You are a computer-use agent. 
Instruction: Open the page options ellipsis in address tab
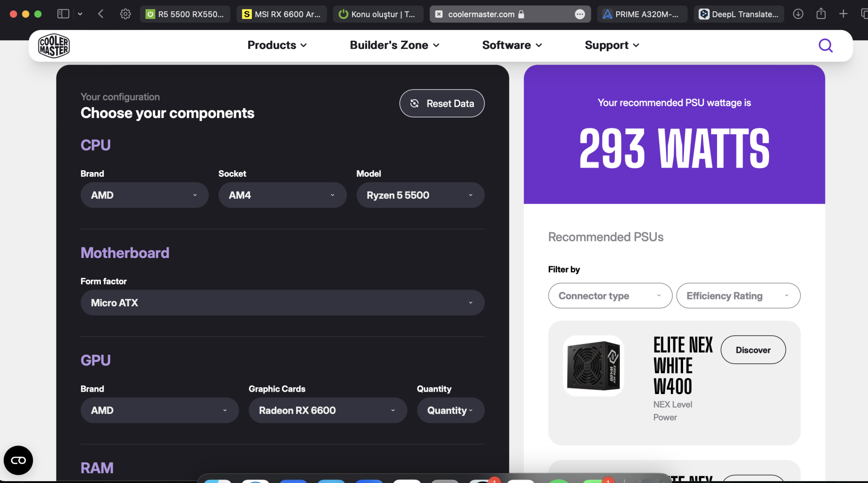(x=580, y=14)
